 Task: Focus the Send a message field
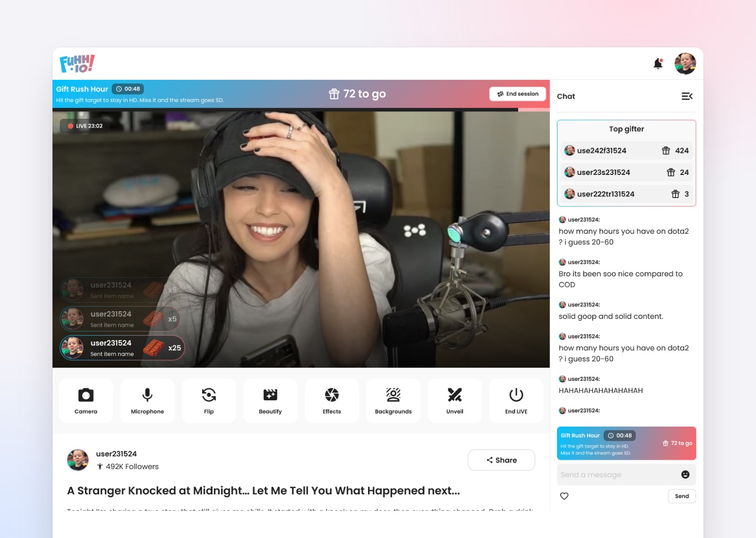point(626,474)
